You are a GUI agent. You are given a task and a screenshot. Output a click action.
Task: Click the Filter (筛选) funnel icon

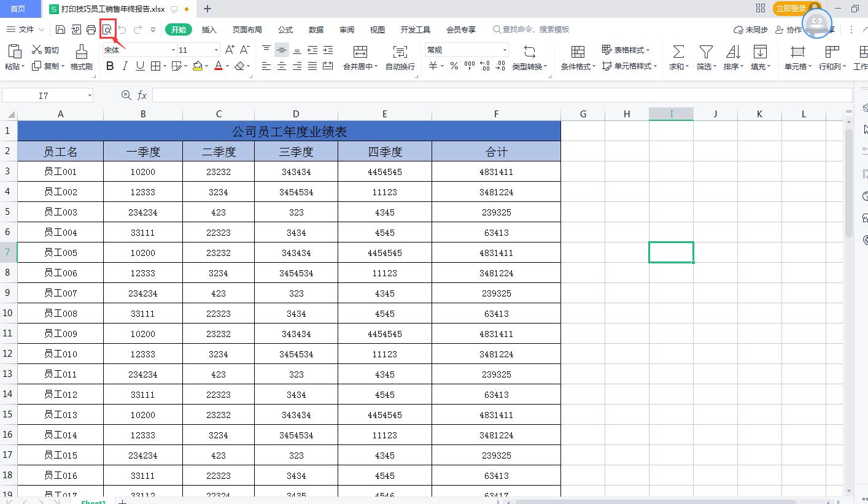[706, 52]
